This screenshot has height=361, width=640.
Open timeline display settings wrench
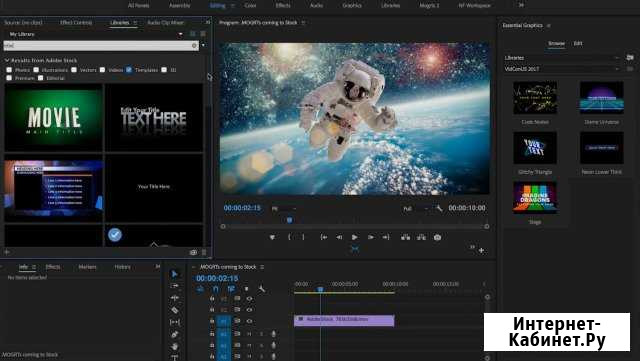coord(262,289)
